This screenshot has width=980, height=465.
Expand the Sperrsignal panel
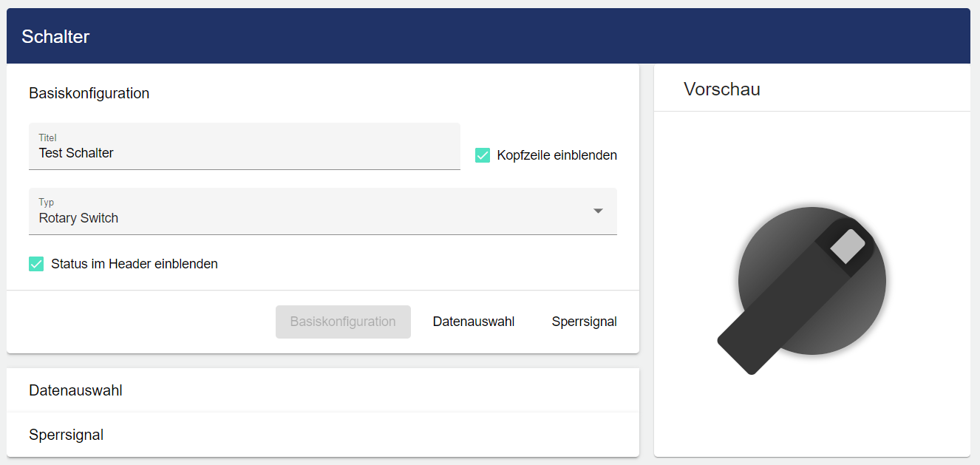click(67, 435)
